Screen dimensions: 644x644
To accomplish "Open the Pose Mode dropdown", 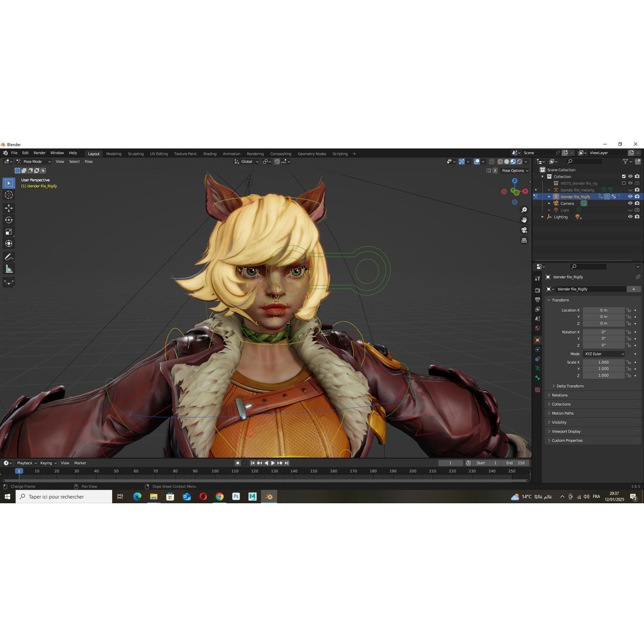I will (33, 162).
